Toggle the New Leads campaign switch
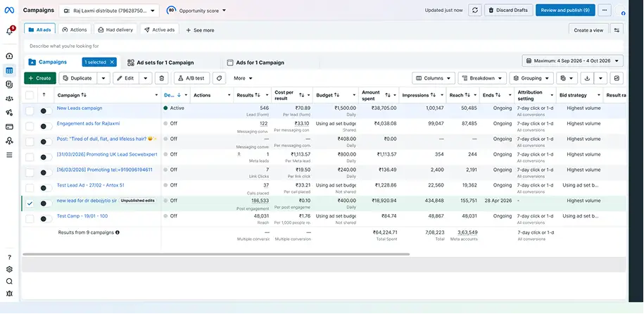Viewport: 644px width, 314px height. (x=46, y=111)
